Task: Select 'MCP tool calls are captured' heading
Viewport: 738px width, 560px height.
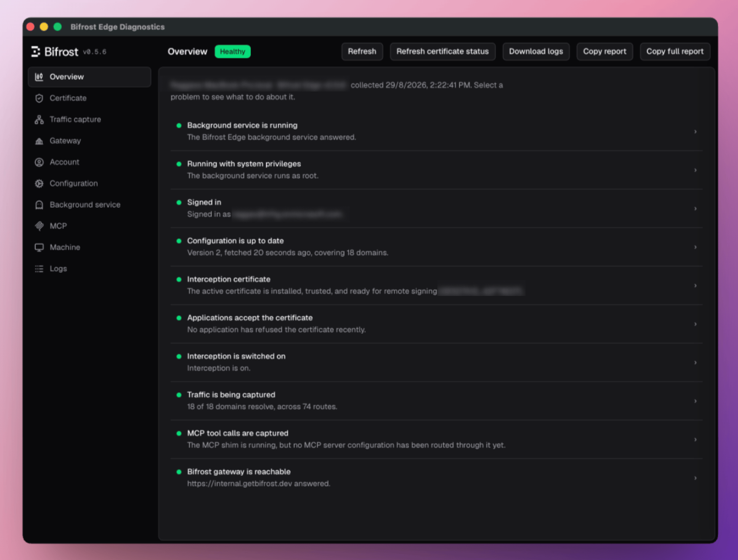Action: coord(238,433)
